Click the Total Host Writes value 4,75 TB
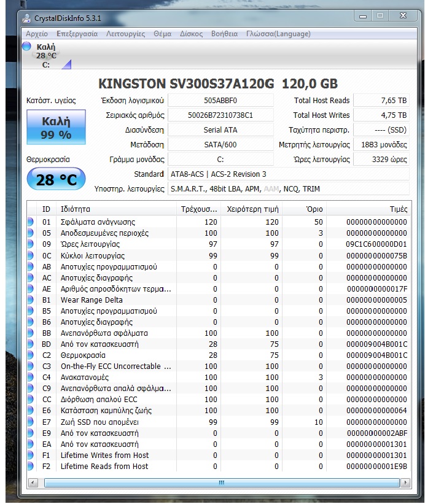 tap(381, 115)
